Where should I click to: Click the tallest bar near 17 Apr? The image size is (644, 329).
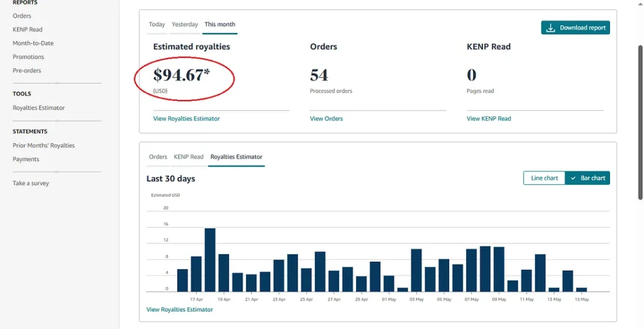(x=210, y=260)
